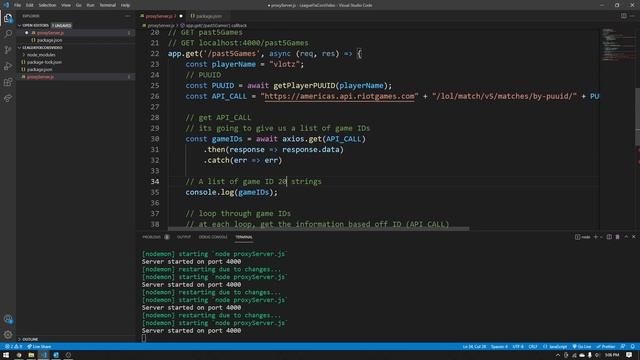
Task: Open Source Control view in activity bar
Action: 8,50
